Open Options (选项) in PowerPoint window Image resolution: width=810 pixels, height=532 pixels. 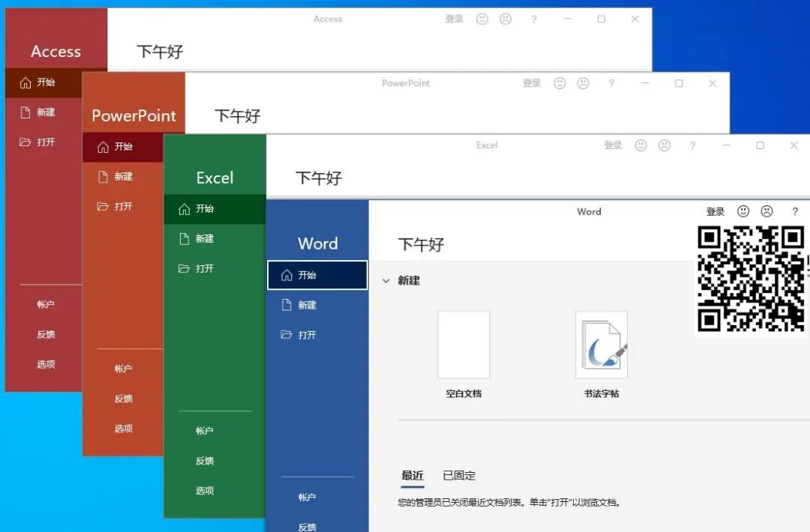pos(123,429)
